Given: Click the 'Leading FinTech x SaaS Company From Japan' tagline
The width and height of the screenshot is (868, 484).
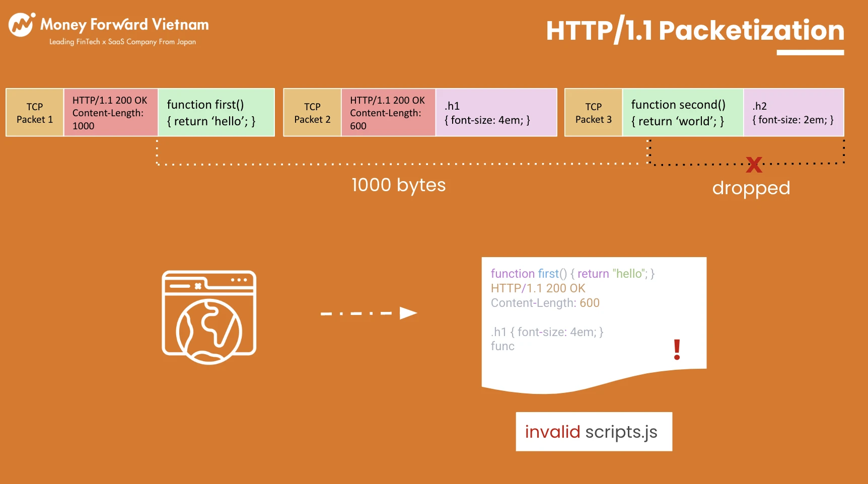Looking at the screenshot, I should coord(122,42).
